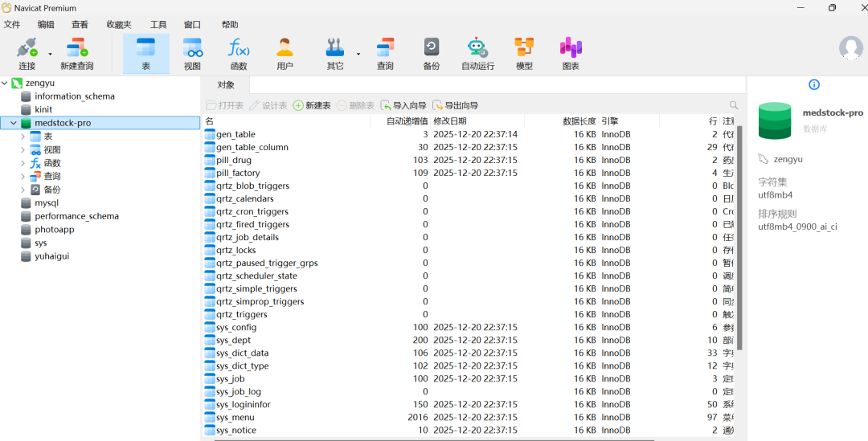Open the 自动运行 automation icon
Viewport: 868px width, 441px height.
477,54
